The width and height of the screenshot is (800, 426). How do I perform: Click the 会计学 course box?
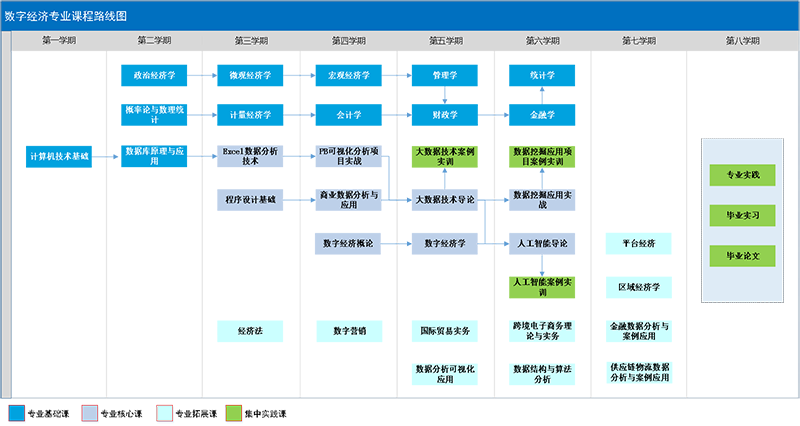click(x=348, y=115)
